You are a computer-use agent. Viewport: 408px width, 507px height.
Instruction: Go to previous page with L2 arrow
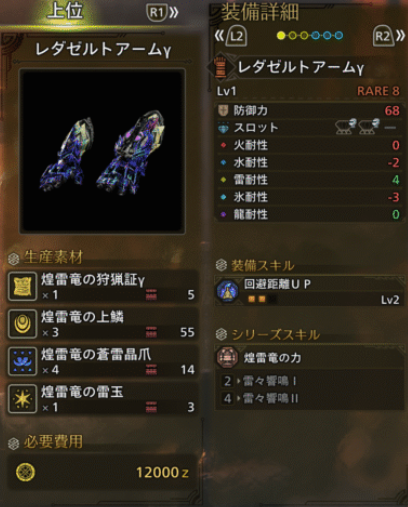pyautogui.click(x=231, y=36)
